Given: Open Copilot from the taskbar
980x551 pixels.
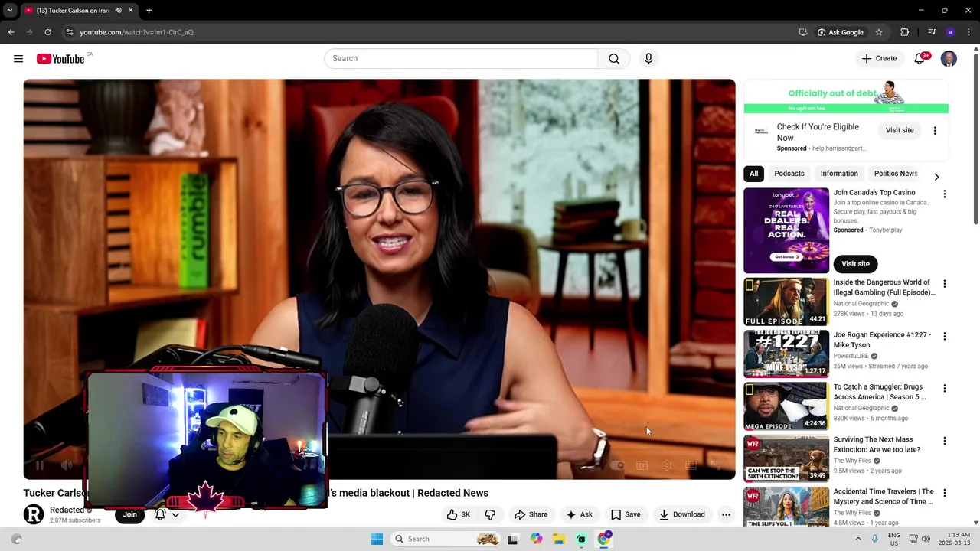Looking at the screenshot, I should point(536,539).
